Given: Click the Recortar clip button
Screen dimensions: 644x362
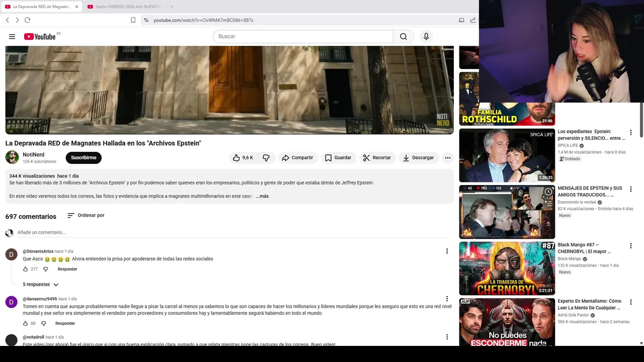Looking at the screenshot, I should point(377,158).
